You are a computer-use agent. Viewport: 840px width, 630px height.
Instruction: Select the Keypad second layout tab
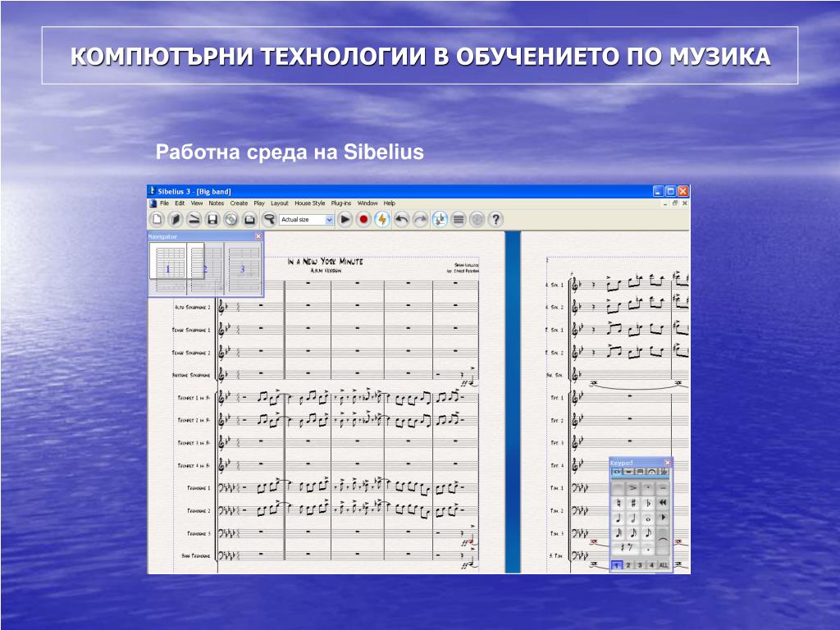point(629,472)
